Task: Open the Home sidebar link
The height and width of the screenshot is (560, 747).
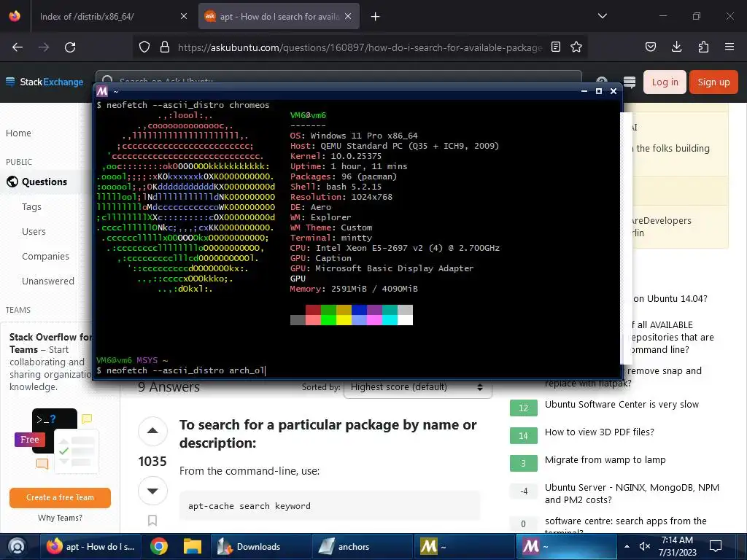Action: tap(18, 133)
